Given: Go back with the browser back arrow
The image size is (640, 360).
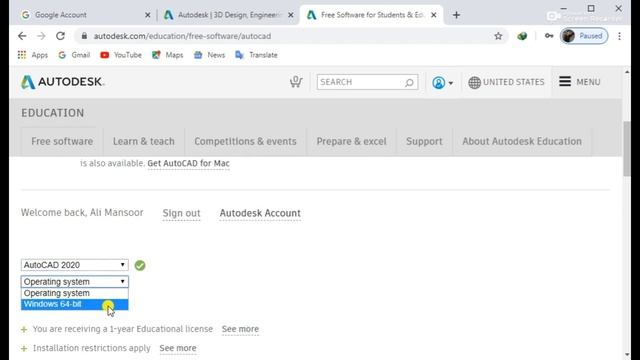Looking at the screenshot, I should [x=22, y=36].
